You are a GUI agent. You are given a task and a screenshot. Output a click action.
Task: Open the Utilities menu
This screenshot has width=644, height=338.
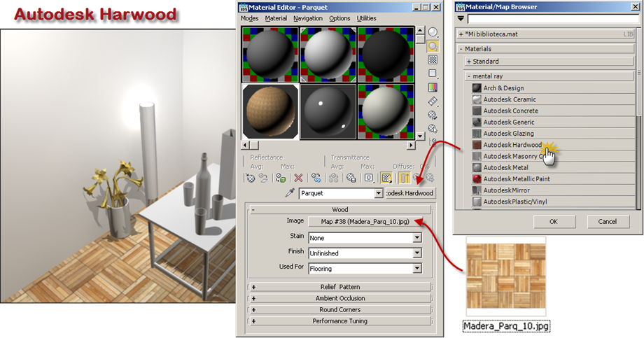(366, 18)
